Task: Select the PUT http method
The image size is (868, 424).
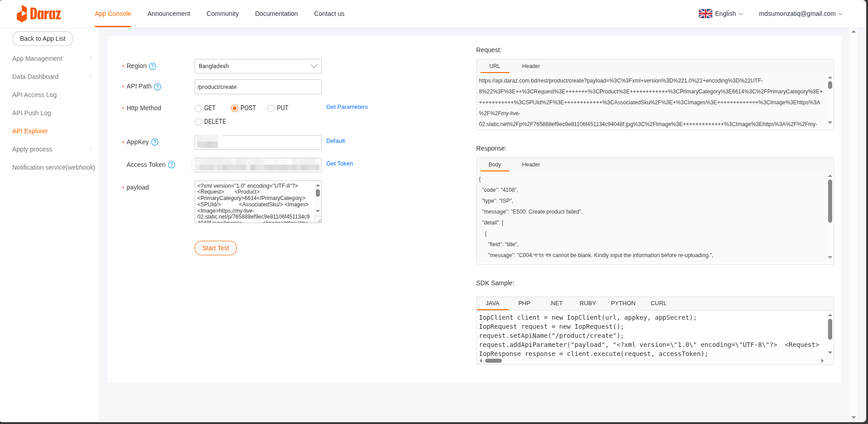Action: [271, 108]
